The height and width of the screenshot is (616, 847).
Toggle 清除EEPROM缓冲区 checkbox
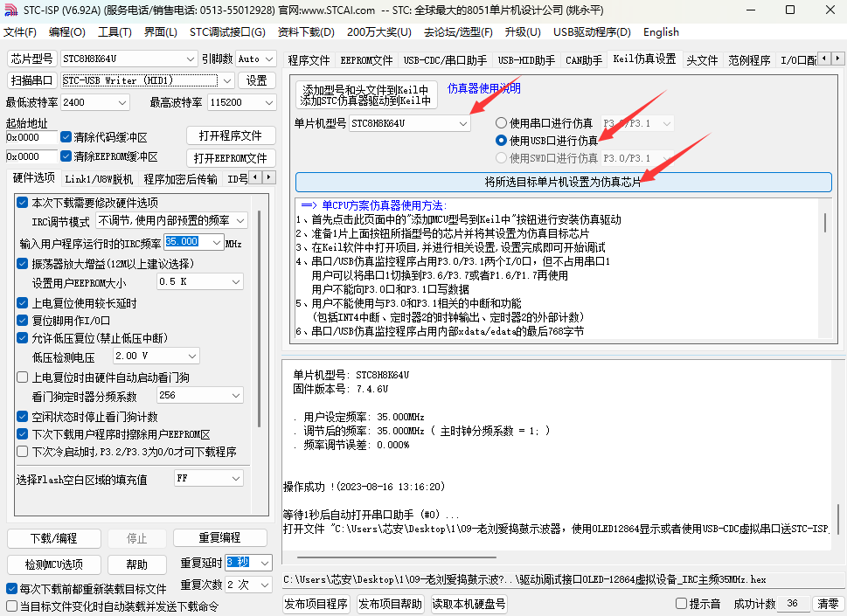66,156
